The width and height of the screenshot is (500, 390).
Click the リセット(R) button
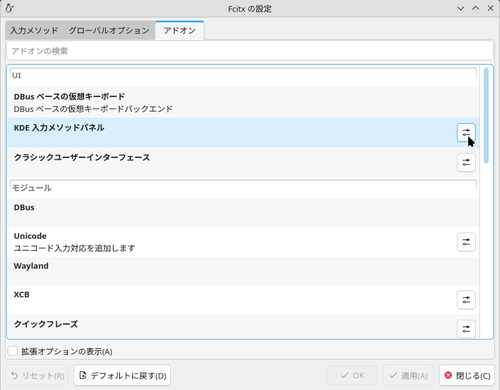click(x=37, y=376)
